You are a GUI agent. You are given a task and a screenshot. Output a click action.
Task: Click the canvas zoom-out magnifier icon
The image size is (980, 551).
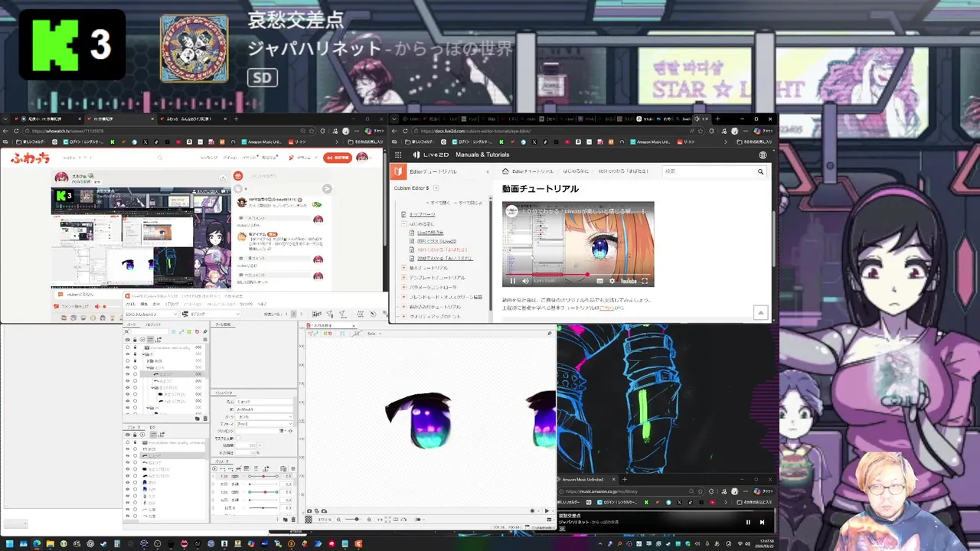click(338, 520)
